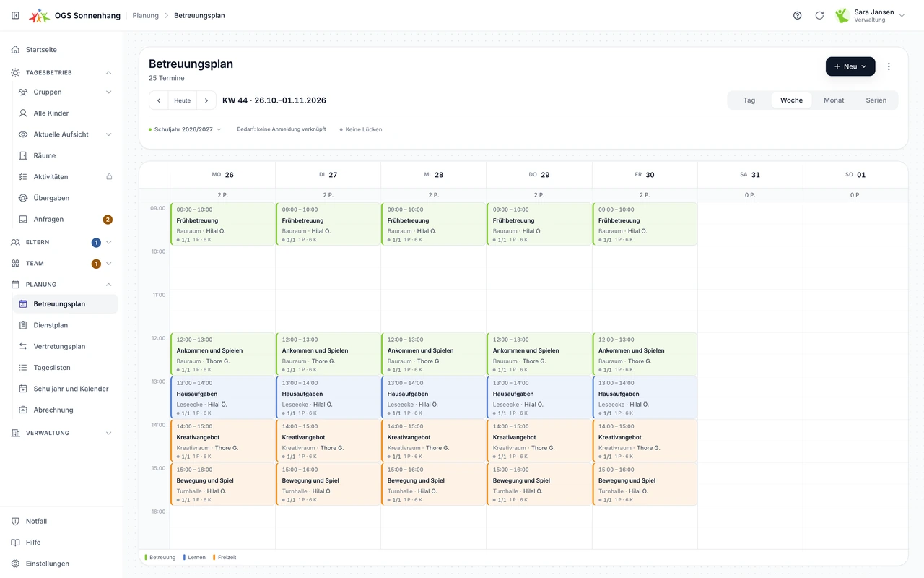Click the OGS Sonnenhang logo
Viewport: 924px width, 578px height.
pyautogui.click(x=39, y=15)
